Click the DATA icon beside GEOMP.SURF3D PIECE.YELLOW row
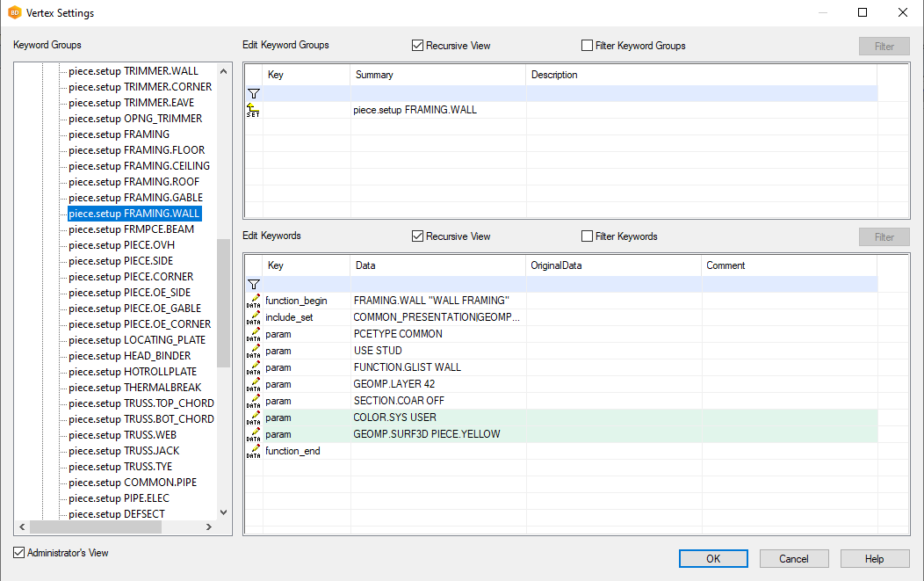The image size is (924, 581). tap(253, 434)
